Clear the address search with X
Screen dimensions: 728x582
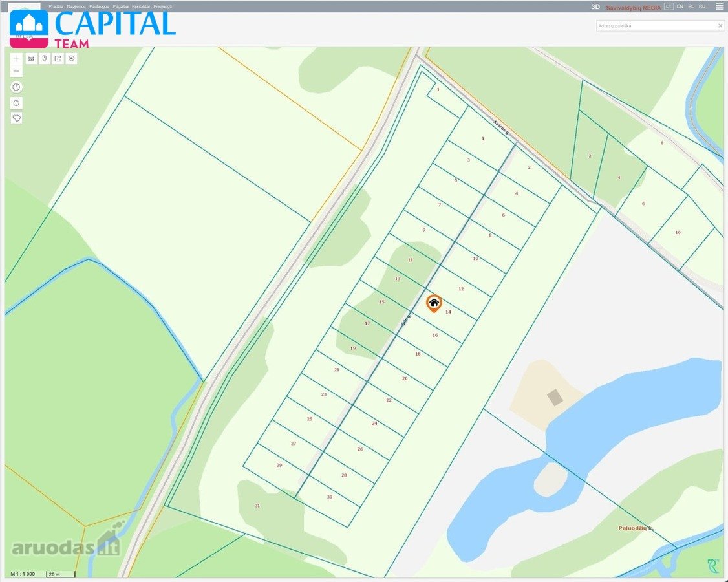click(720, 26)
